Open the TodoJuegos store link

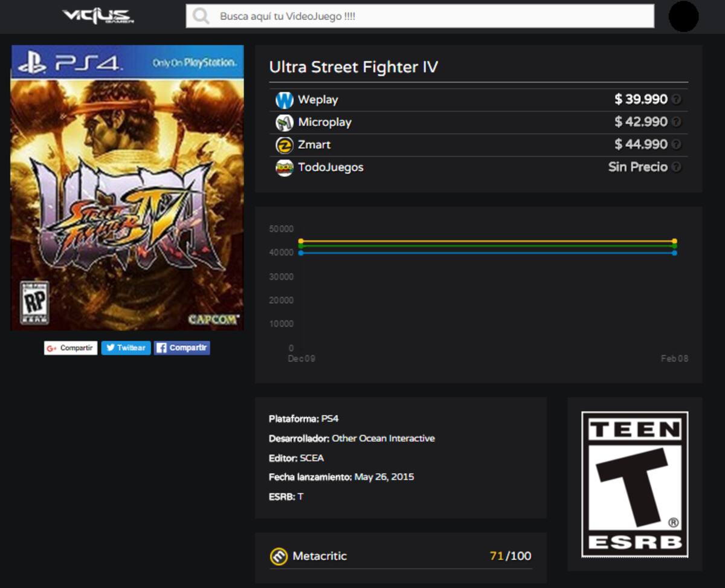tap(330, 167)
